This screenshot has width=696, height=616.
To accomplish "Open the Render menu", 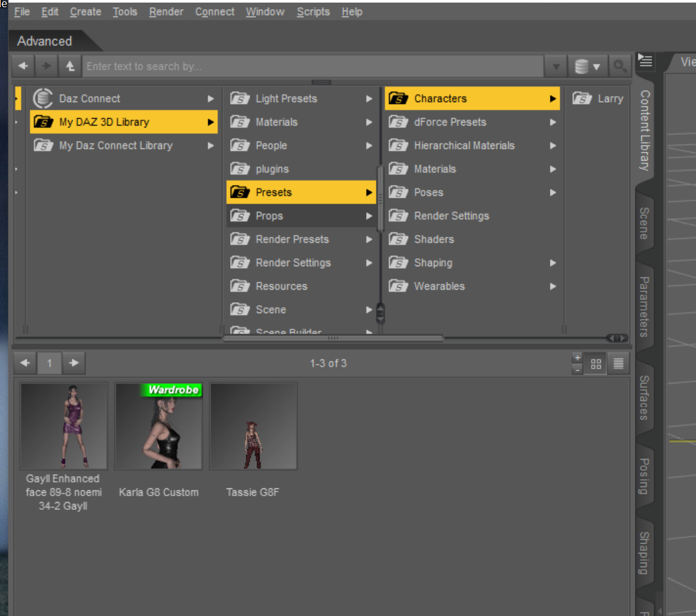I will (166, 12).
